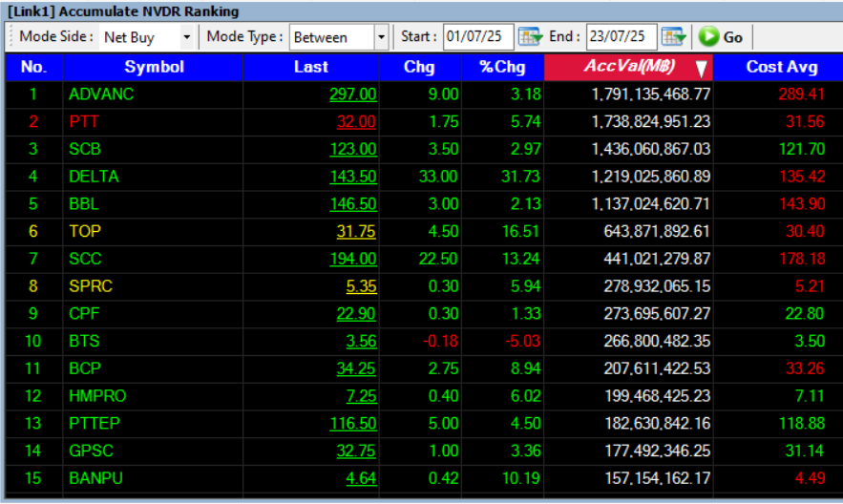The height and width of the screenshot is (504, 843).
Task: Click Cost Avg value 289.41
Action: click(x=802, y=94)
